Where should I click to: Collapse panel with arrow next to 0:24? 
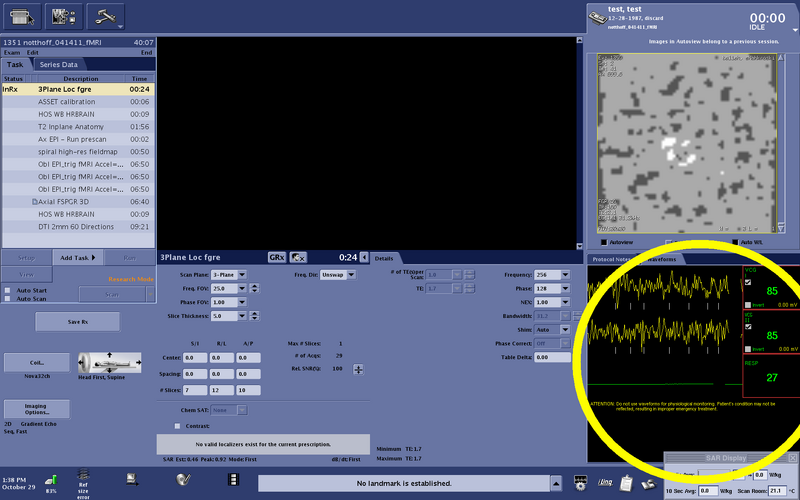point(364,257)
